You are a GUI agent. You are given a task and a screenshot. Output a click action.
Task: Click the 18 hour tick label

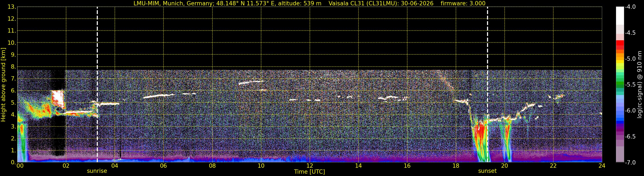pyautogui.click(x=456, y=166)
